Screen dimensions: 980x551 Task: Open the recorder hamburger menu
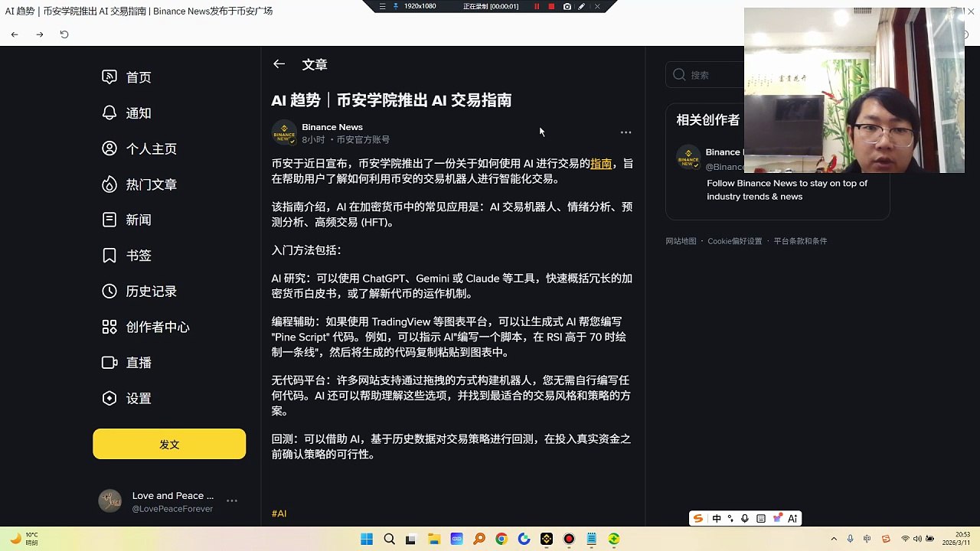click(383, 6)
